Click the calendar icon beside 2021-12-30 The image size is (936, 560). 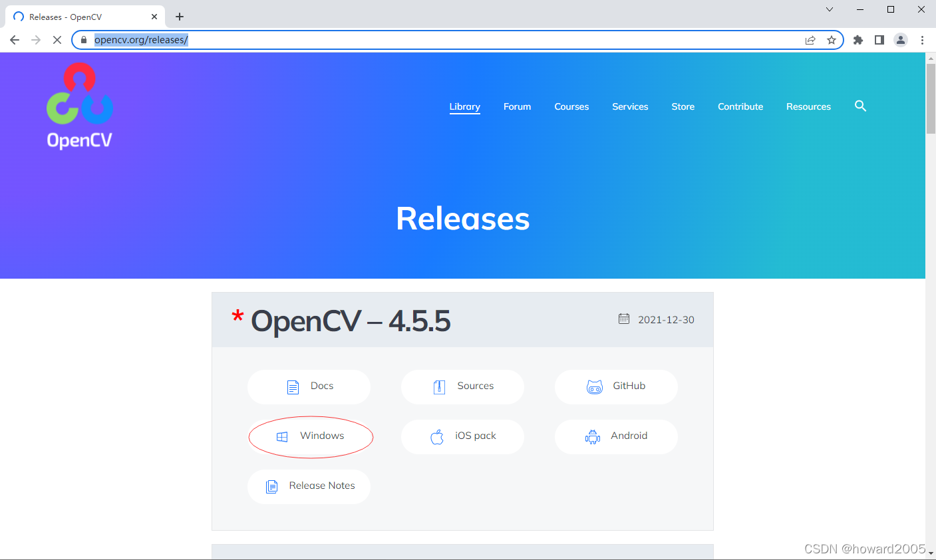624,319
